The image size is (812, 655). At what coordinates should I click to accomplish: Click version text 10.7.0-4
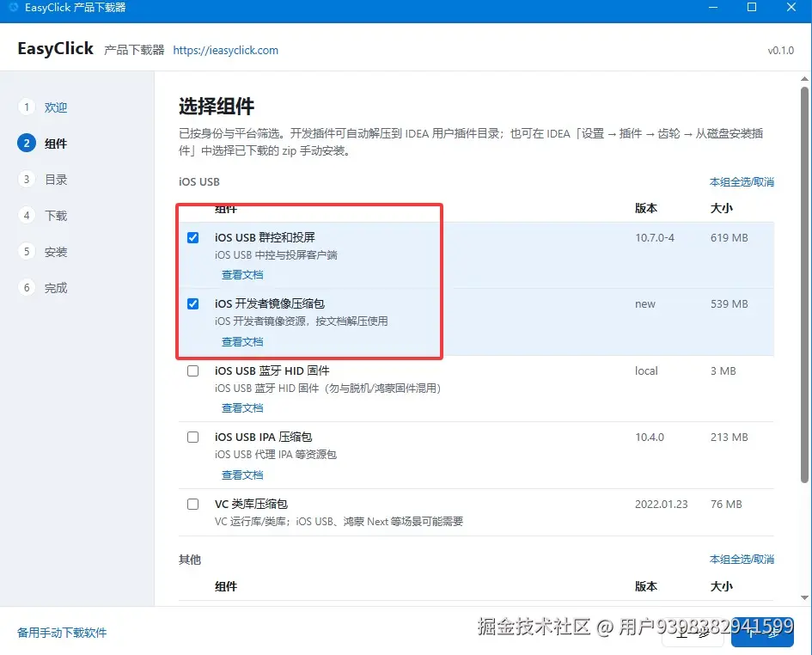pyautogui.click(x=655, y=238)
